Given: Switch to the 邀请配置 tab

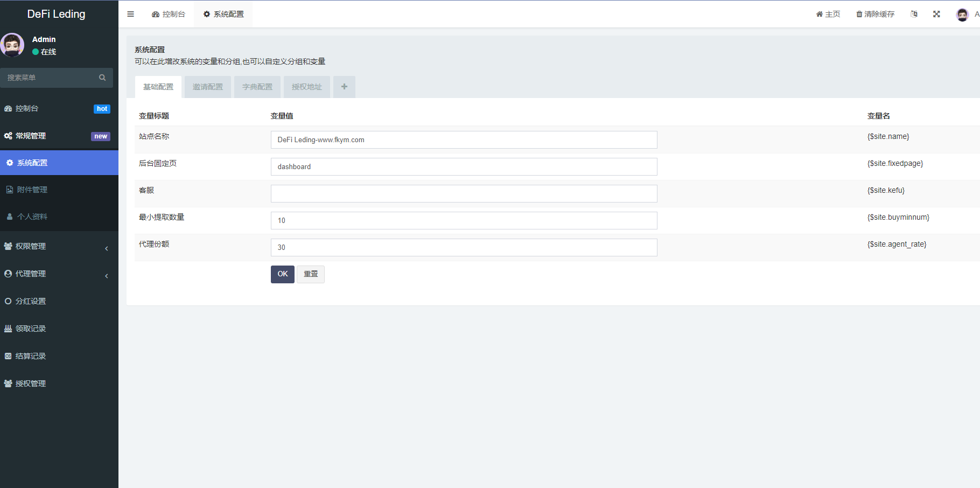Looking at the screenshot, I should pos(208,87).
